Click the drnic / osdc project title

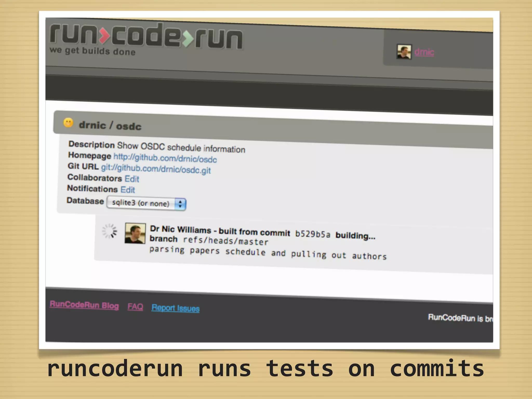coord(110,126)
